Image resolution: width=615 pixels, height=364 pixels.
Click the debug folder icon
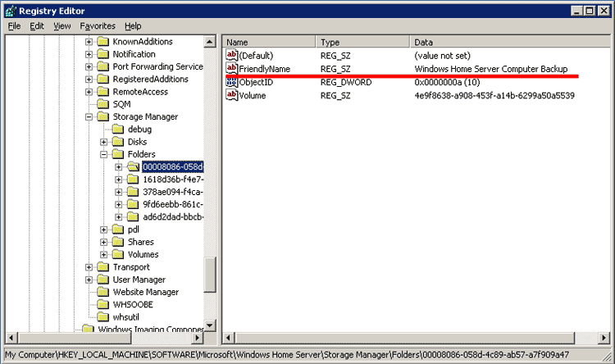pyautogui.click(x=118, y=129)
